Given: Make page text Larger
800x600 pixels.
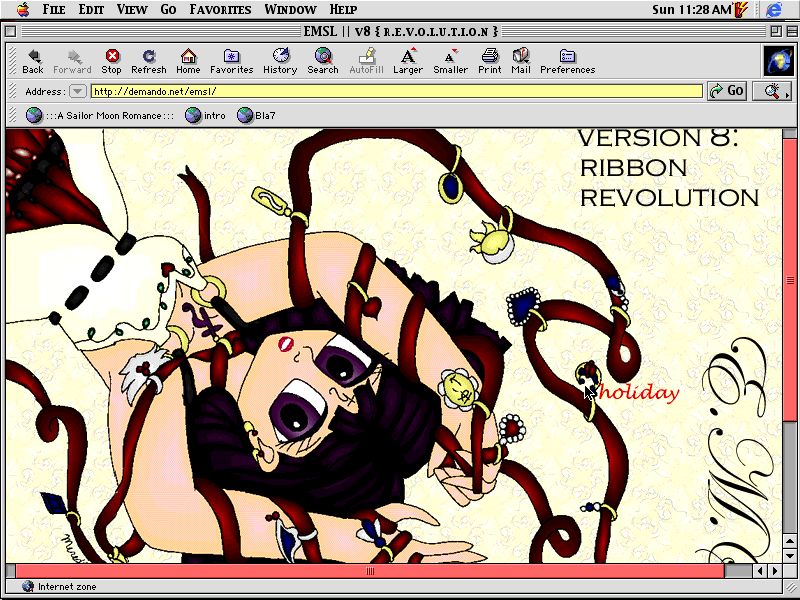Looking at the screenshot, I should coord(408,59).
